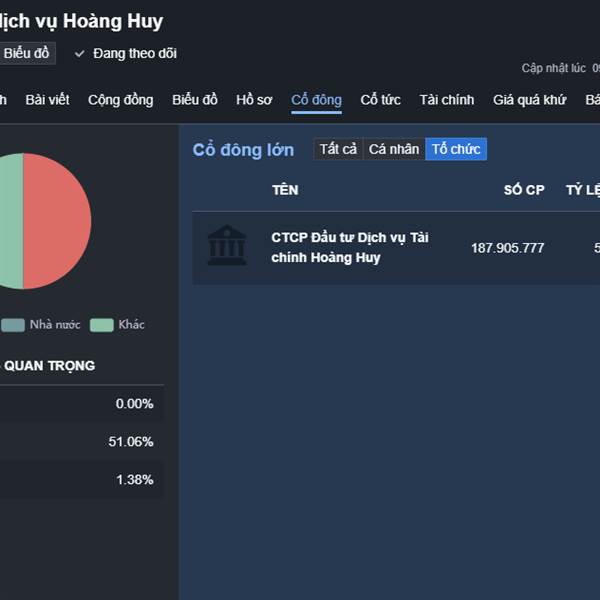Select the Cá nhân filter
The width and height of the screenshot is (600, 600).
394,149
